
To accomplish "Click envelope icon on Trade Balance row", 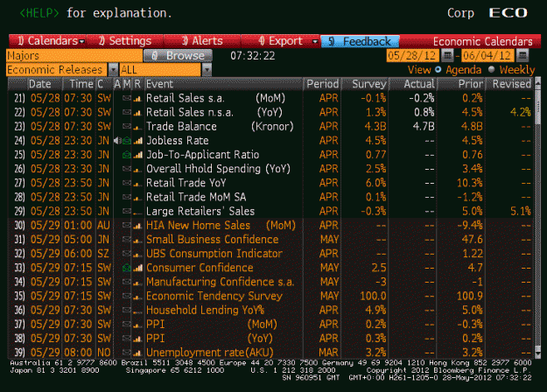I will pos(127,127).
